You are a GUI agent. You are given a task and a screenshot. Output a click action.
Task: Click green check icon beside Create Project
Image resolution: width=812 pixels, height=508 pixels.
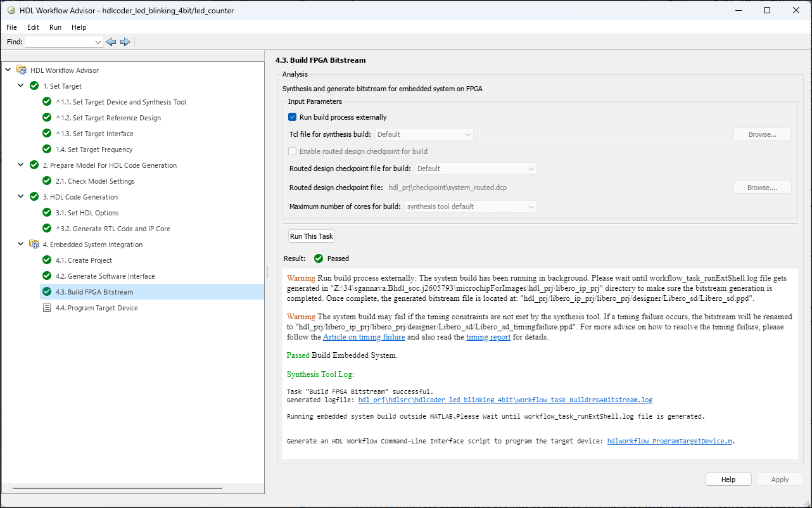(x=47, y=260)
